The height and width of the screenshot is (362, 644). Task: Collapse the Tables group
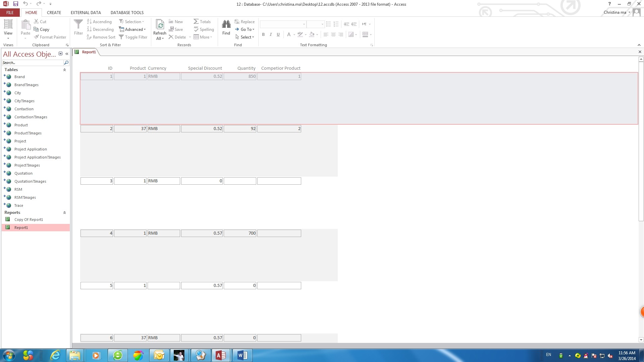point(64,70)
